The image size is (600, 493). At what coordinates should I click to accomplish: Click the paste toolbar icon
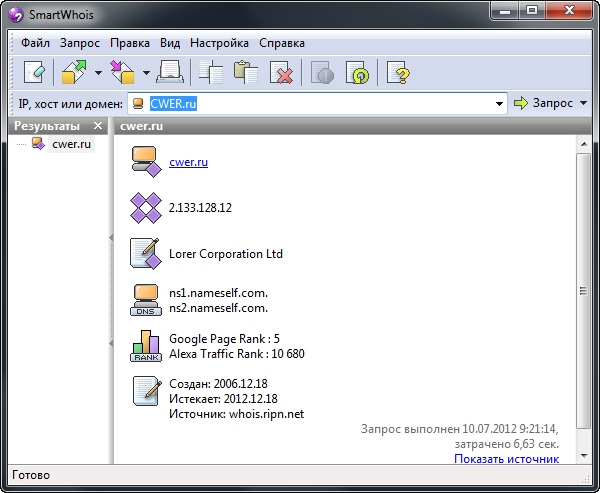pos(246,72)
